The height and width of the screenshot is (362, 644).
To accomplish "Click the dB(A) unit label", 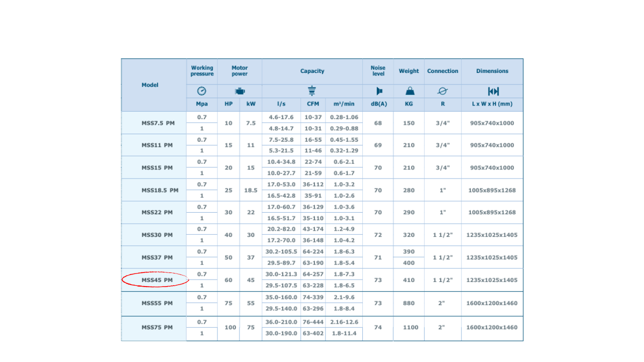I will tap(378, 104).
